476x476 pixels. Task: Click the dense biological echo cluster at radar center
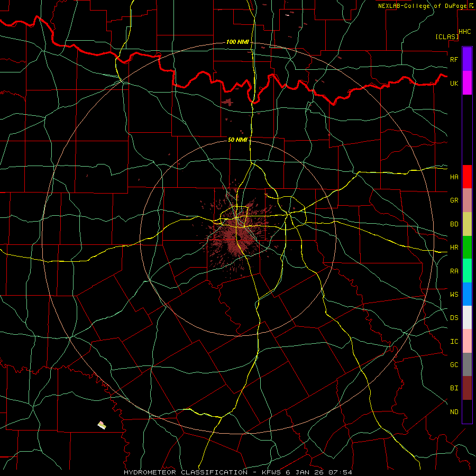click(x=239, y=235)
